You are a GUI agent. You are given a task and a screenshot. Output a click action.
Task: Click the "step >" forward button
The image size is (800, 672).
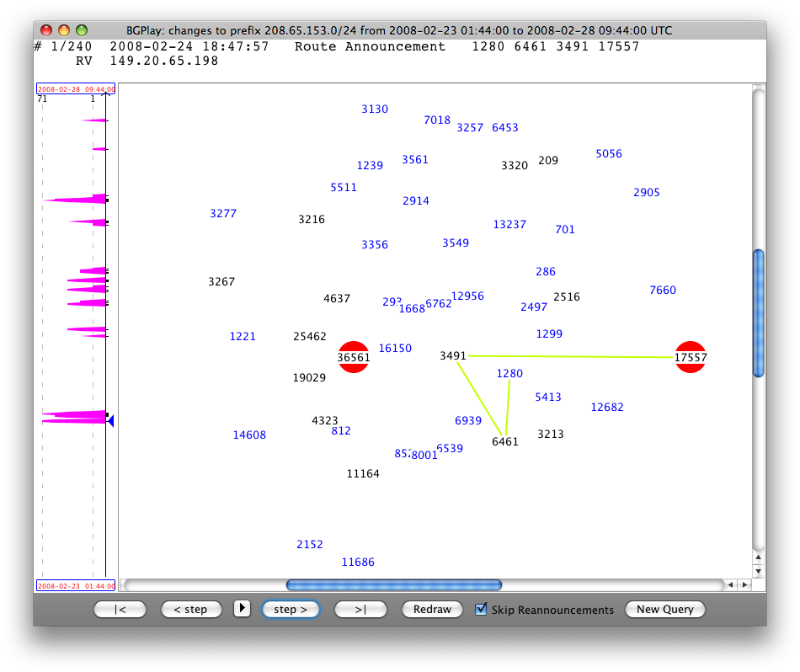coord(291,609)
